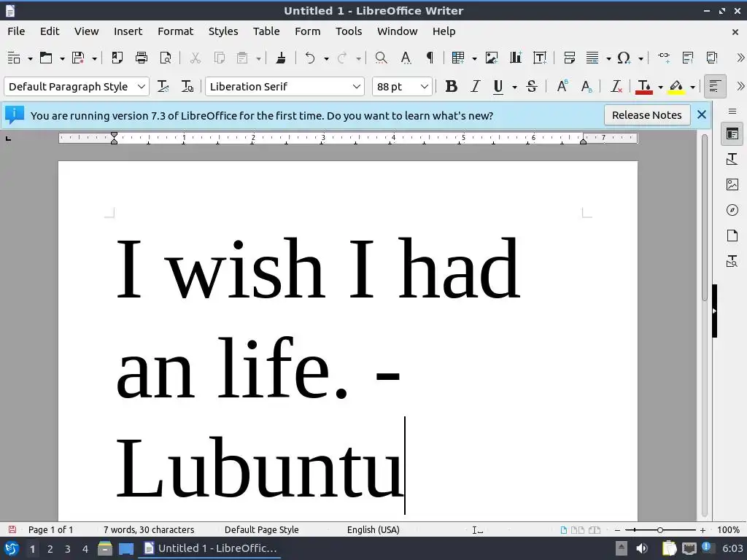The image size is (747, 560).
Task: Open font color dropdown arrow
Action: tap(660, 87)
